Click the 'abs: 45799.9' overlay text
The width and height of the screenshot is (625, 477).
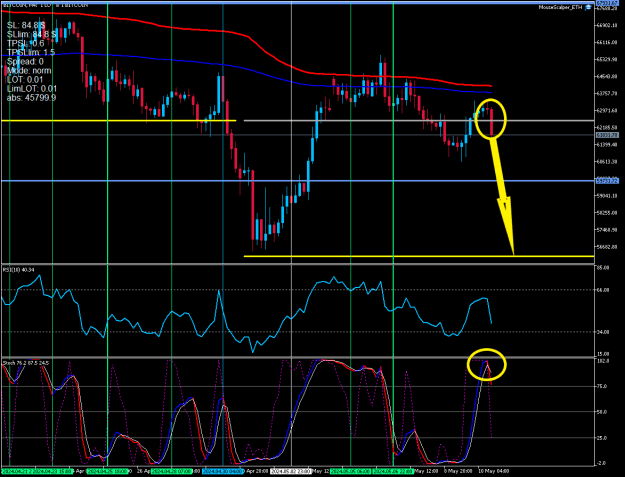[31, 98]
